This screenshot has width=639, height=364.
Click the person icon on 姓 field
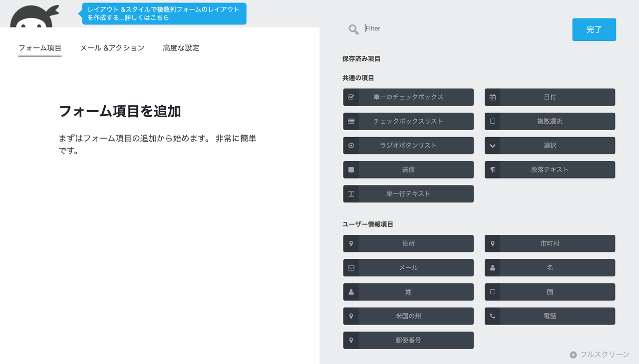pyautogui.click(x=351, y=292)
